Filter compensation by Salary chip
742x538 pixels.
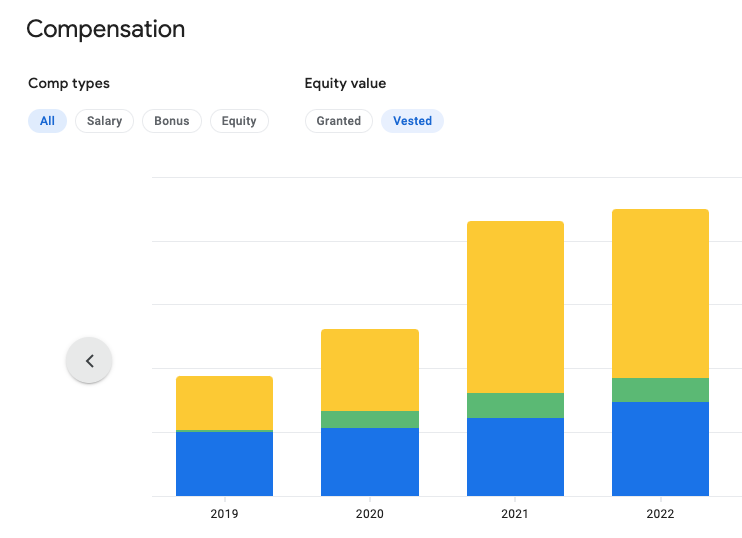click(x=104, y=121)
